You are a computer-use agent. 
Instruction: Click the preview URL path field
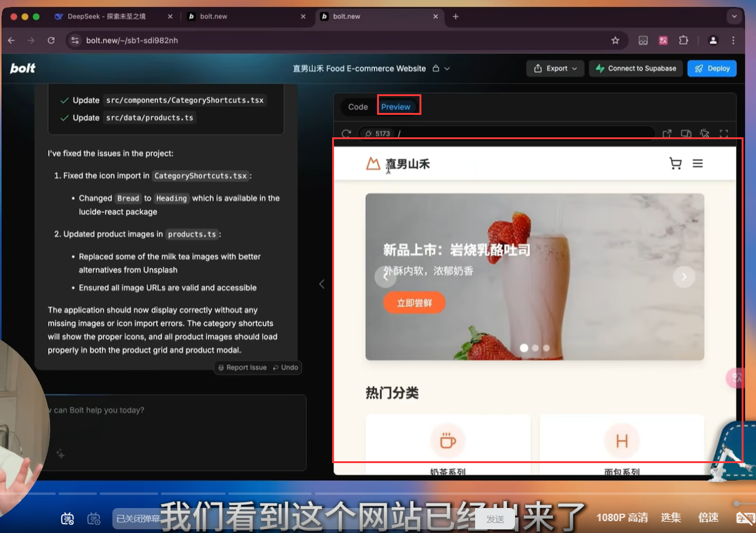point(506,134)
